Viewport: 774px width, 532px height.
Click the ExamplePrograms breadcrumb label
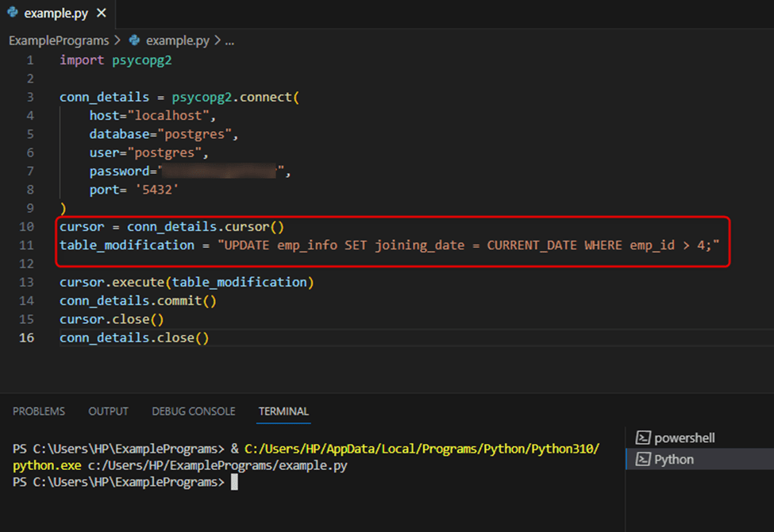pos(58,40)
